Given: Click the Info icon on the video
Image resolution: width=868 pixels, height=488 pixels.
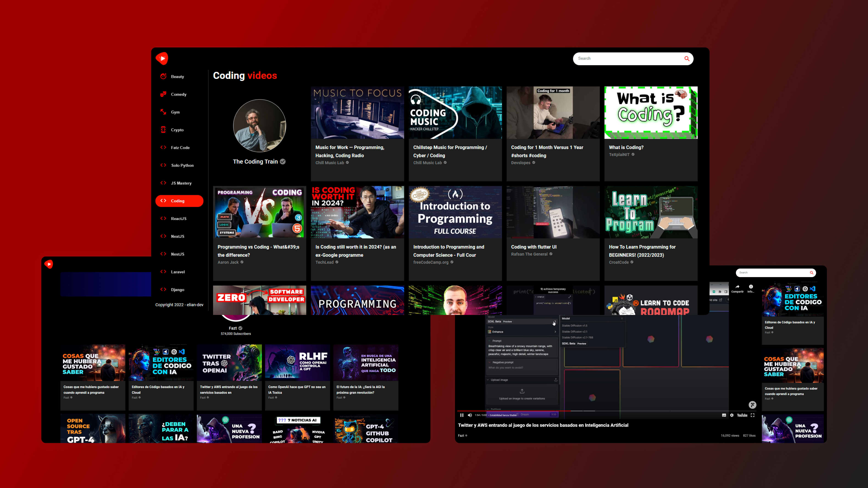Looking at the screenshot, I should [x=751, y=287].
